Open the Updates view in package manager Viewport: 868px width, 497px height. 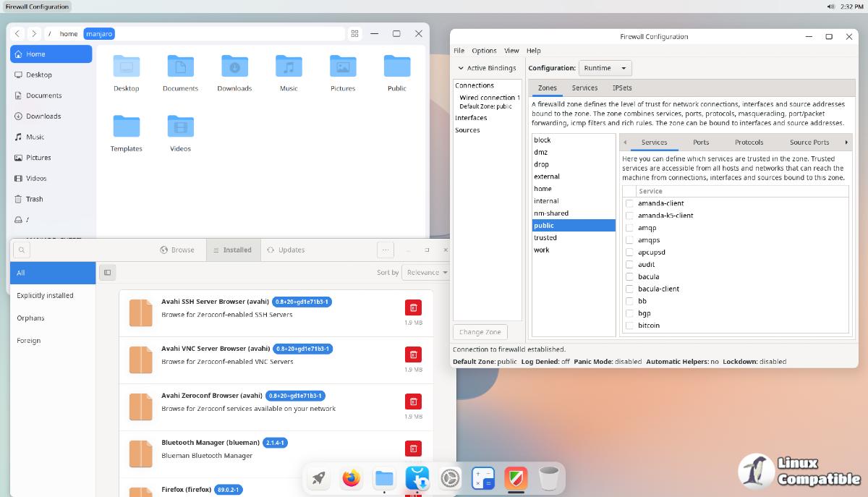click(286, 250)
